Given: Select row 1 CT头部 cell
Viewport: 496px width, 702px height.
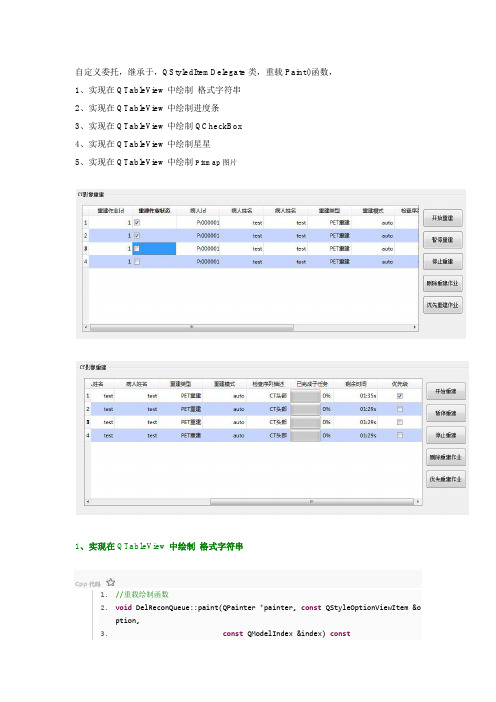Looking at the screenshot, I should tap(268, 396).
